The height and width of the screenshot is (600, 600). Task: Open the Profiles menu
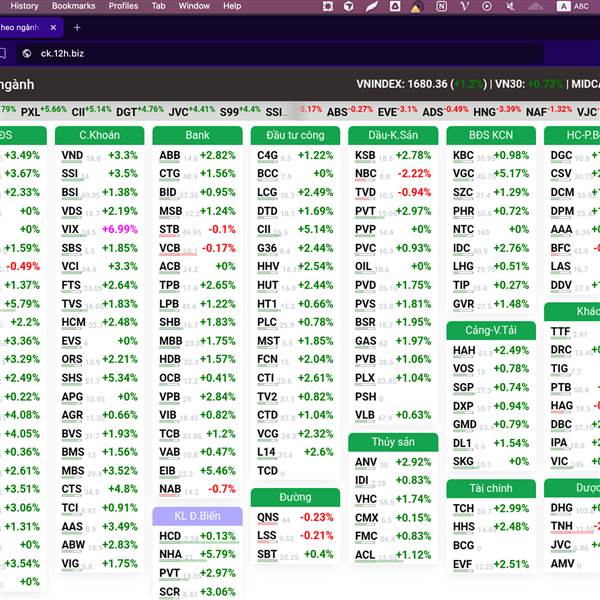(123, 6)
